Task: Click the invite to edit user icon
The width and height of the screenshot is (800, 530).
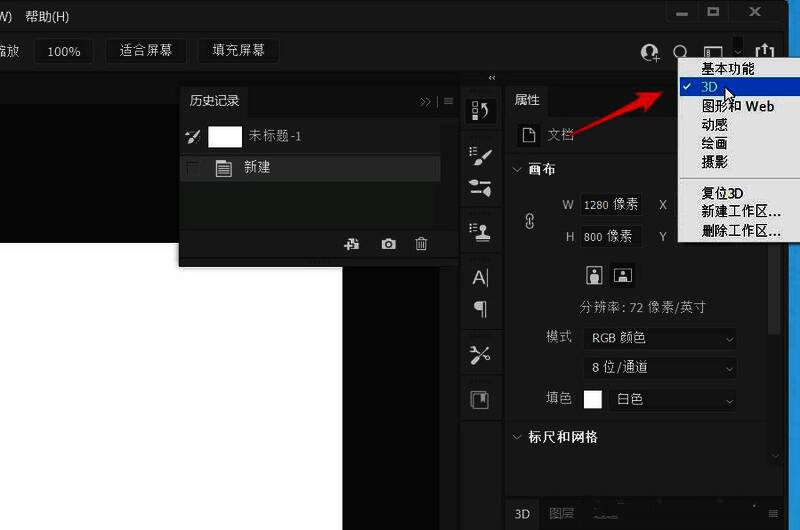Action: (x=649, y=52)
